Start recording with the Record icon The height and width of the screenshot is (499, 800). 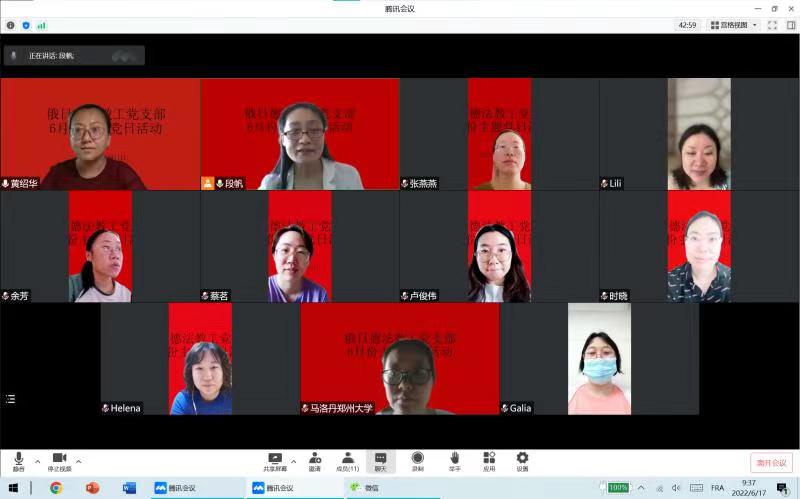pos(417,459)
